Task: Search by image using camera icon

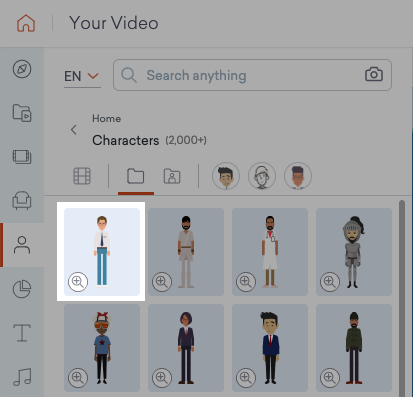Action: [x=374, y=74]
